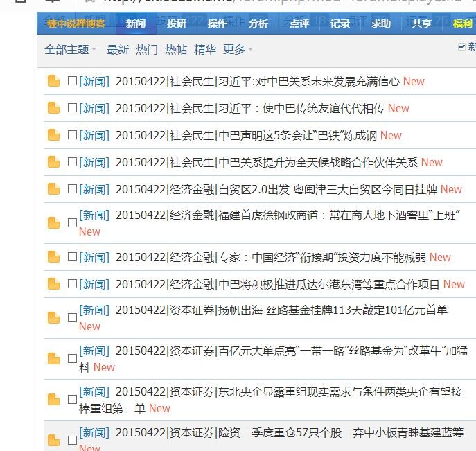Open the 点评 navigation tab
Viewport: 476px width, 451px height.
299,24
